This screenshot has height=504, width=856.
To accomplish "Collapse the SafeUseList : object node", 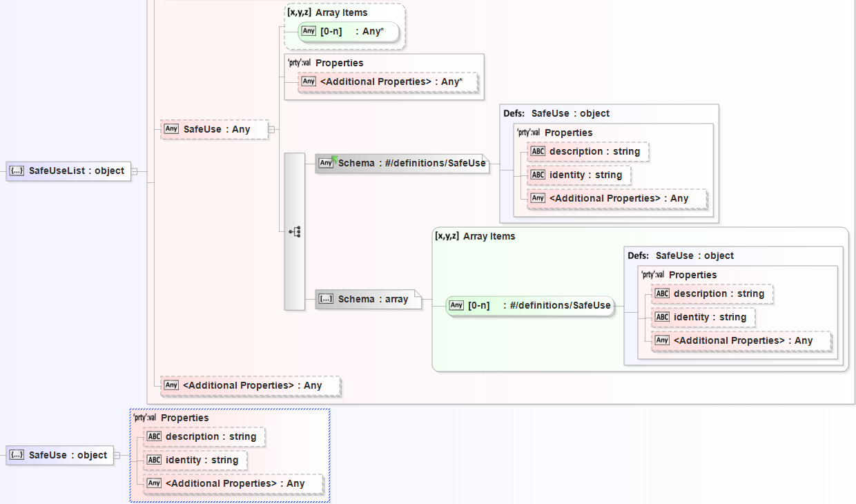I will pyautogui.click(x=135, y=171).
